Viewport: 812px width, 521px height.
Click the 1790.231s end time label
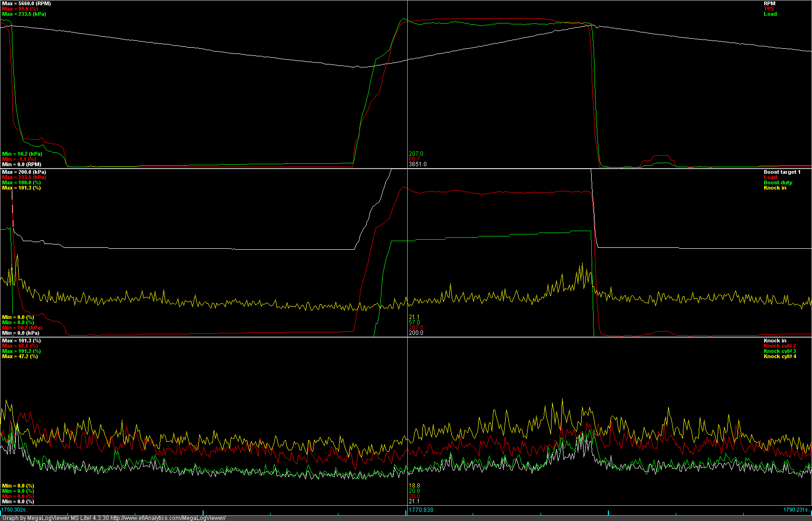797,510
